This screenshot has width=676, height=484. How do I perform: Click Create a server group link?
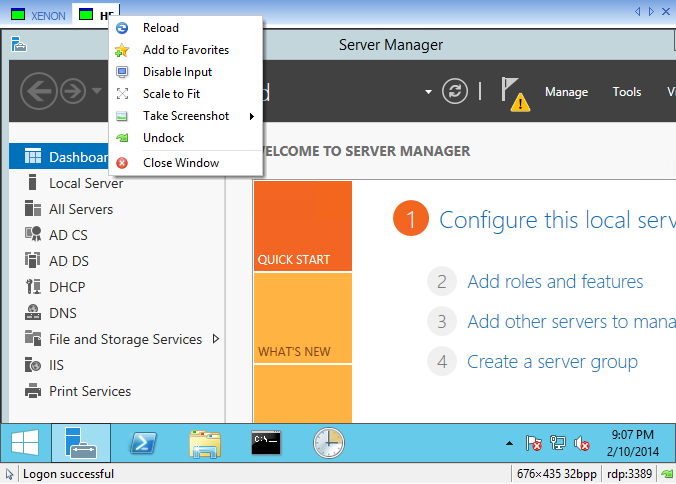point(552,362)
